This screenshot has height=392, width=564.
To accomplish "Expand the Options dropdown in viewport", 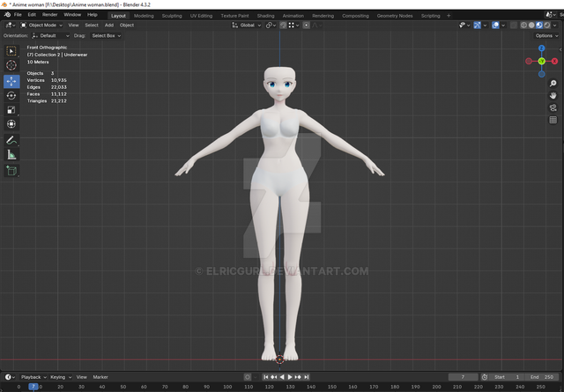I will (545, 36).
